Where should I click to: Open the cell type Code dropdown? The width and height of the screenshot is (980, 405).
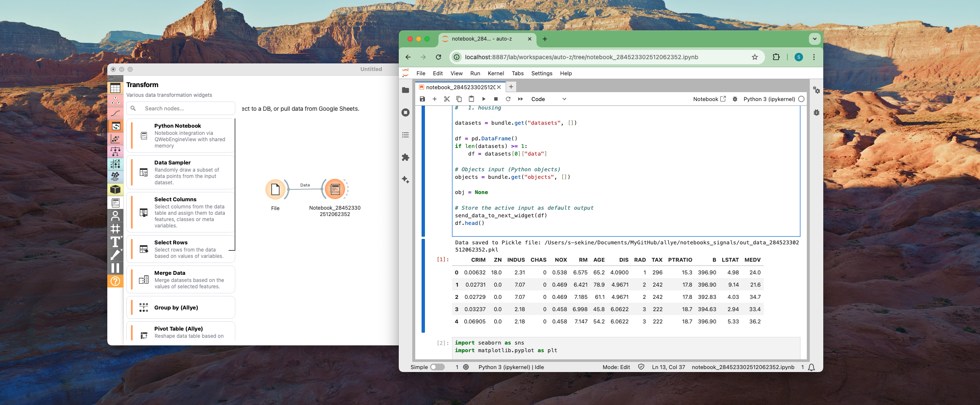pos(548,99)
